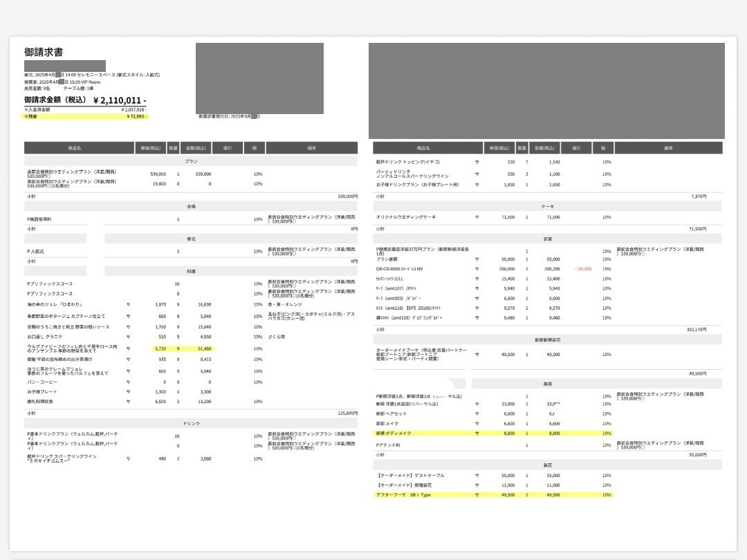Select the ケーキ section heading
747x560 pixels.
point(547,207)
